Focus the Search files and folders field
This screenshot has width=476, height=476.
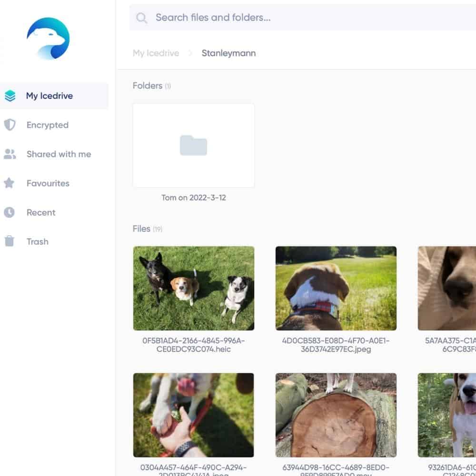(303, 18)
